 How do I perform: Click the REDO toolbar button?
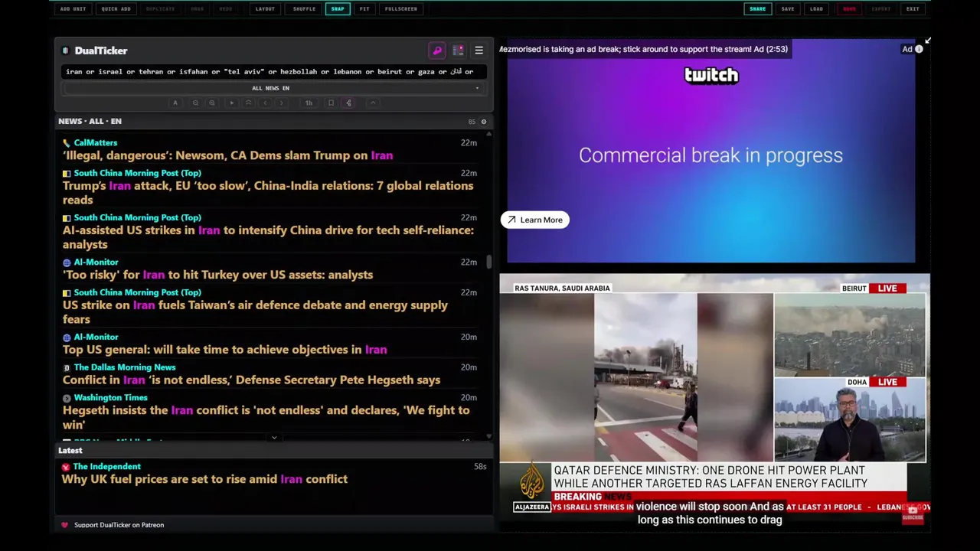(x=226, y=9)
